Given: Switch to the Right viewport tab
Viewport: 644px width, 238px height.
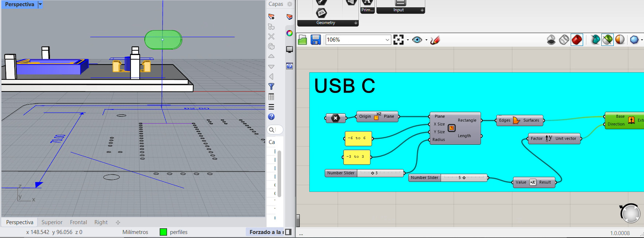Looking at the screenshot, I should click(101, 222).
